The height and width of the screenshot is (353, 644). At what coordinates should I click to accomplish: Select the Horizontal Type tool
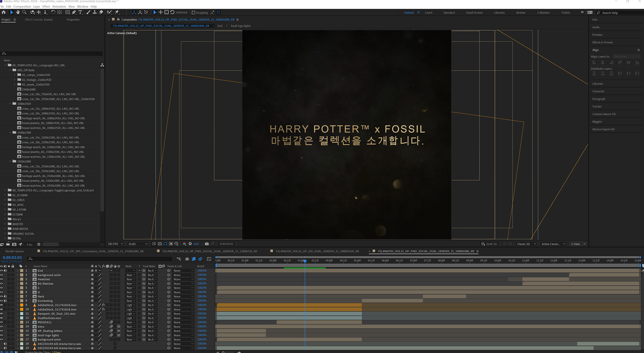point(80,12)
